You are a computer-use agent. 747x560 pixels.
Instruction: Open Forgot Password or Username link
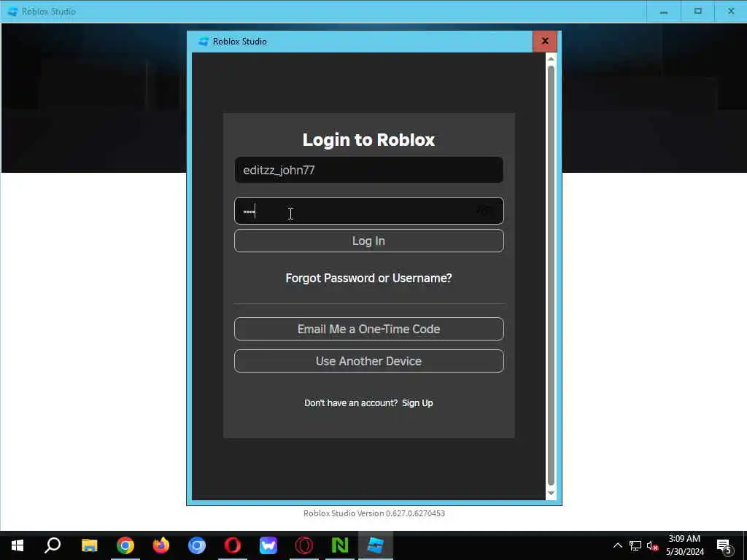pos(368,278)
